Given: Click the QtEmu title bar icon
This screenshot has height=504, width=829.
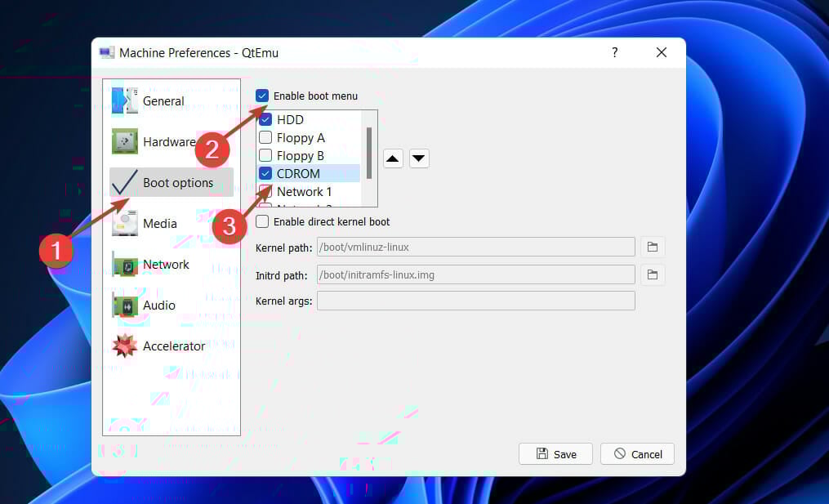Looking at the screenshot, I should 107,52.
